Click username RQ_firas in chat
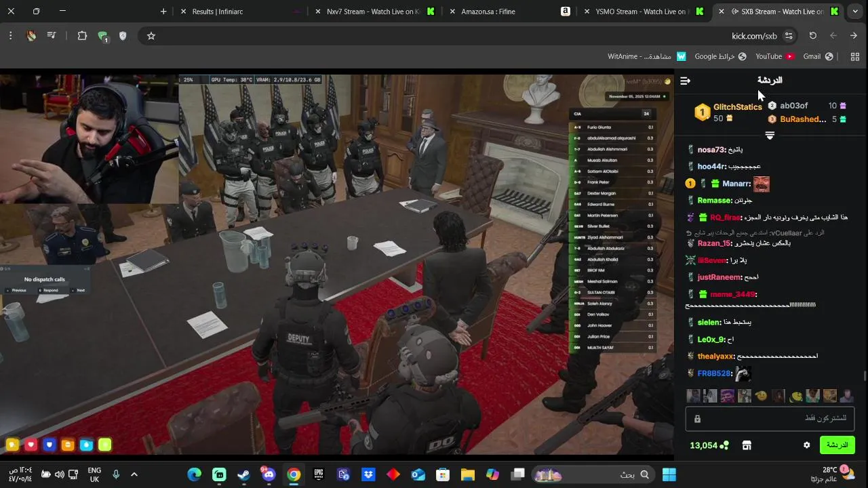This screenshot has height=488, width=868. click(726, 218)
